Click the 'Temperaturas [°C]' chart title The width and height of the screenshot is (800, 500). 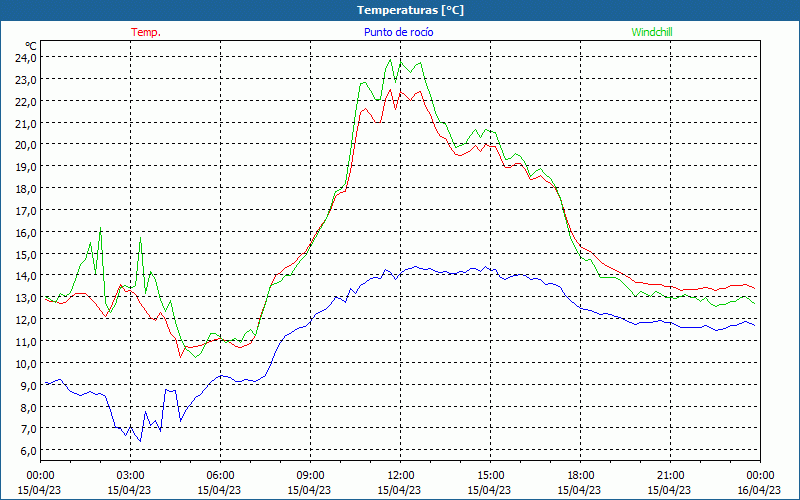[x=410, y=10]
